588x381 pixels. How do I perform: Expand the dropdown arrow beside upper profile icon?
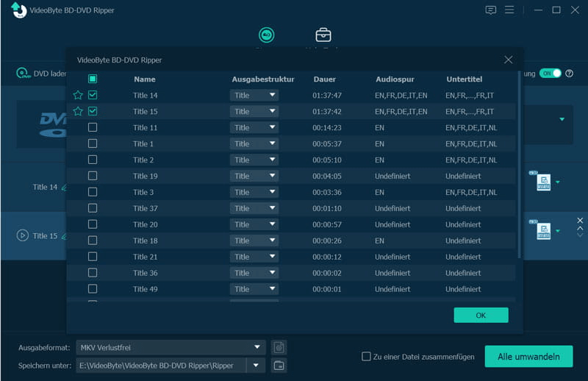point(558,182)
